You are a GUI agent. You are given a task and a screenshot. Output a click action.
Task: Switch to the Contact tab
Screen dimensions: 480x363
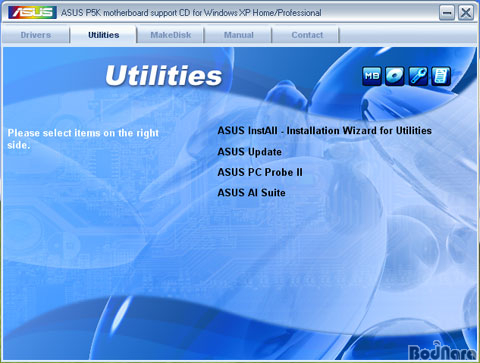tap(307, 35)
